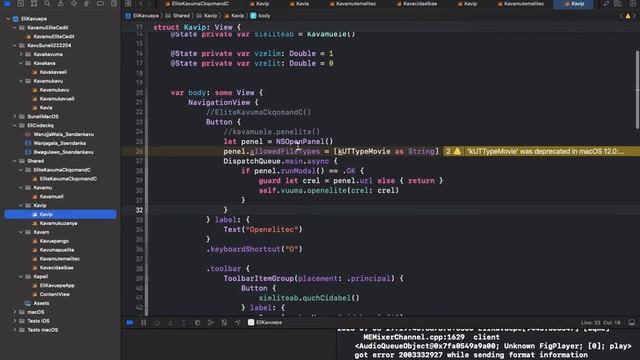Expand the Kavakavuma folder

point(21,54)
